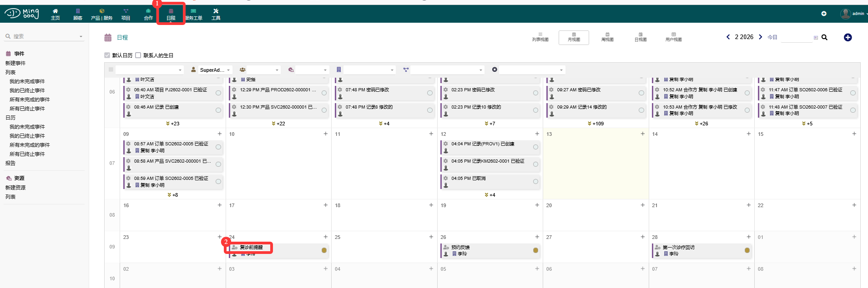Viewport: 868px width, 288px height.
Task: Mark the 08:46 AM 记录已创建 event done
Action: click(218, 110)
